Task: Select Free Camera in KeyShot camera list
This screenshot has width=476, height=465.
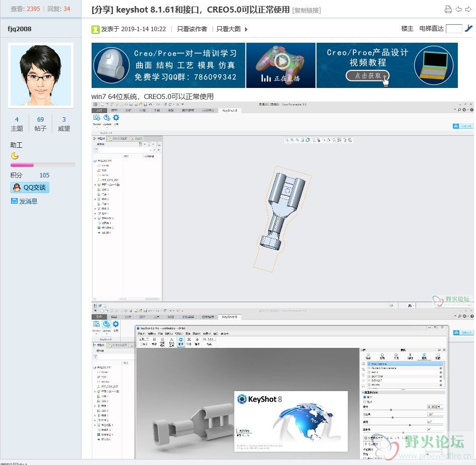Action: tap(405, 364)
